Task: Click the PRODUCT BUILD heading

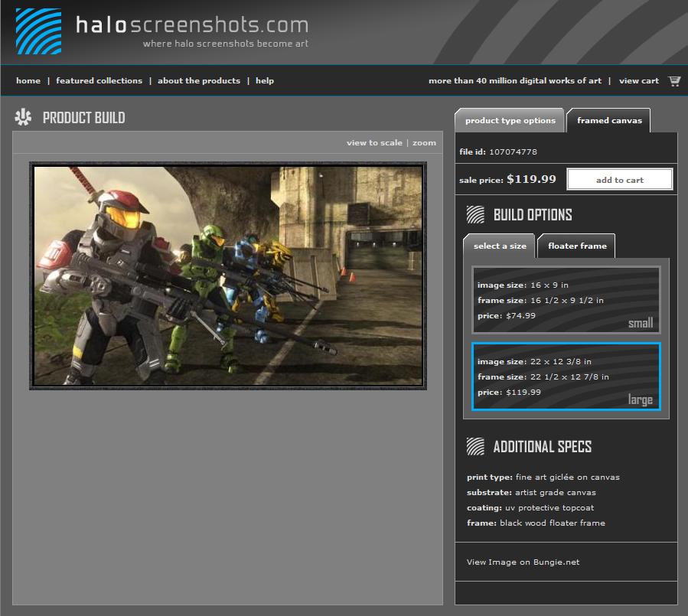Action: 84,118
